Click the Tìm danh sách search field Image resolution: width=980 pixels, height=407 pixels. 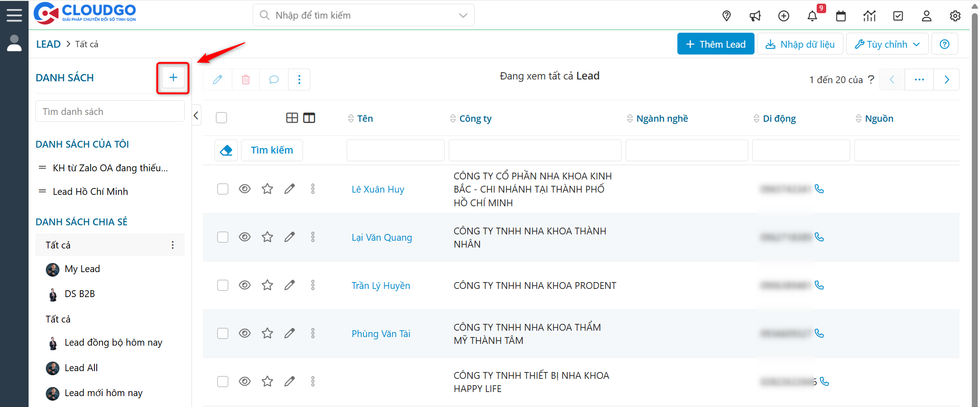(x=110, y=112)
